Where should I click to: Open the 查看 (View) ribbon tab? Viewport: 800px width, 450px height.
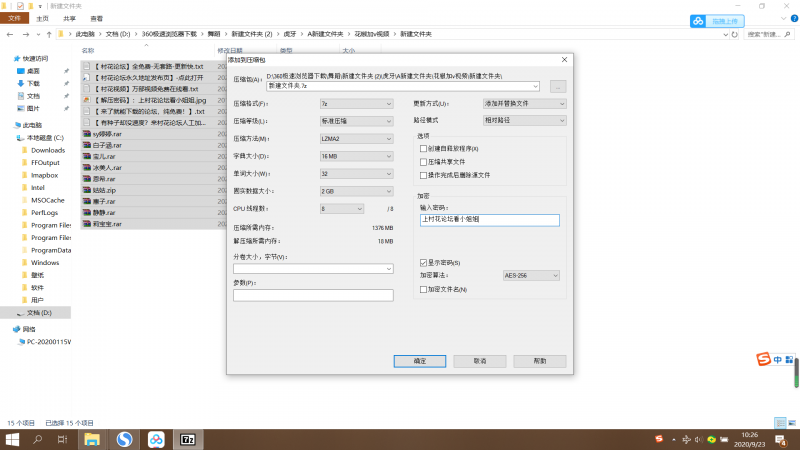[x=95, y=18]
